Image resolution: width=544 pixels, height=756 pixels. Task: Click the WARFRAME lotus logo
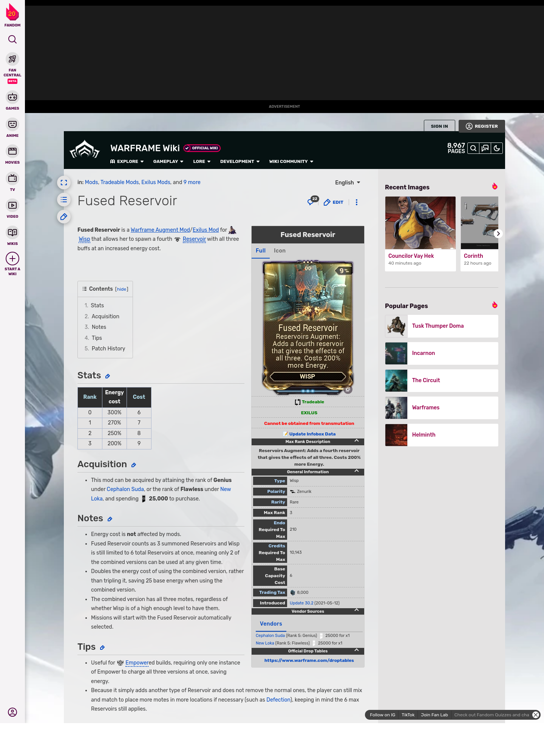click(85, 150)
